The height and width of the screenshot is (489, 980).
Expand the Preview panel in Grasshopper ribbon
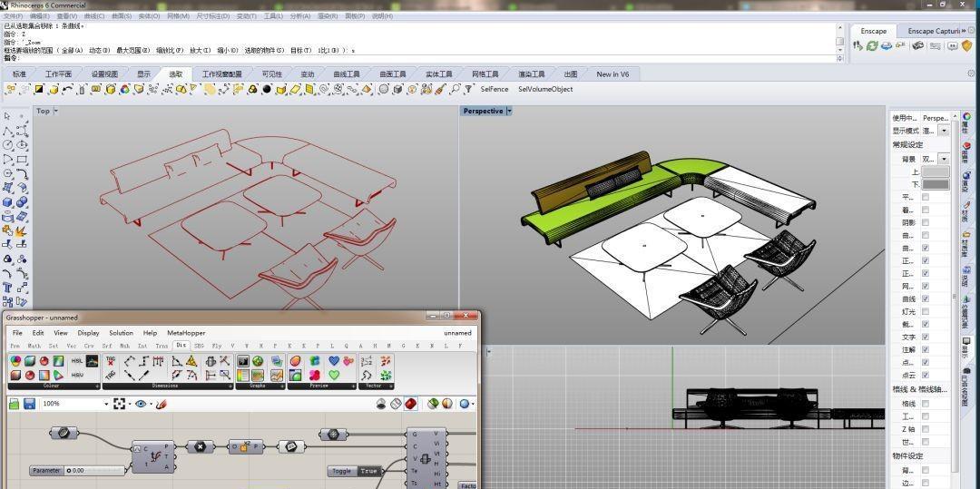[x=354, y=386]
